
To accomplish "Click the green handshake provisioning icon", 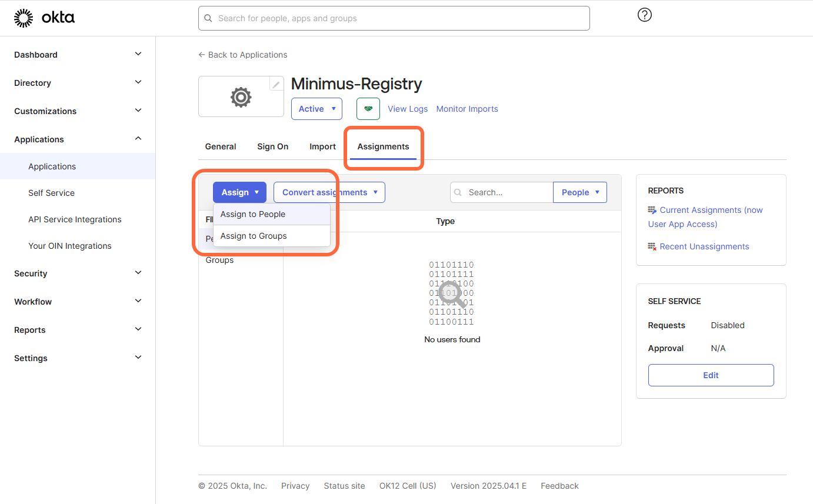I will click(x=368, y=109).
